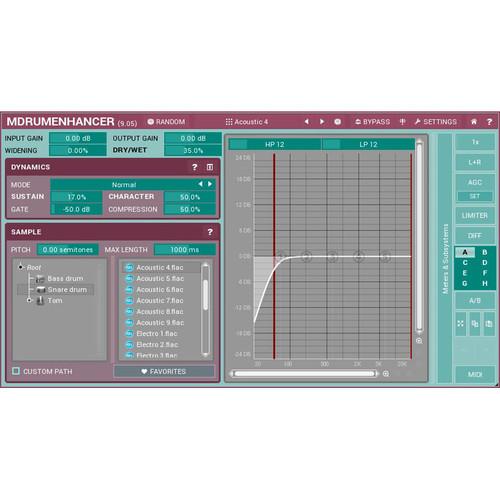Click the home icon in the title bar

(x=474, y=122)
